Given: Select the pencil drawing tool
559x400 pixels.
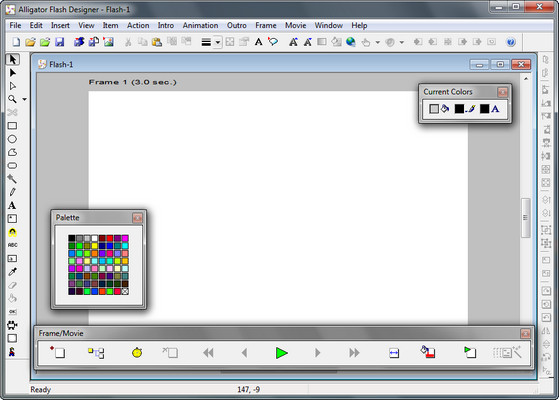Looking at the screenshot, I should point(12,192).
